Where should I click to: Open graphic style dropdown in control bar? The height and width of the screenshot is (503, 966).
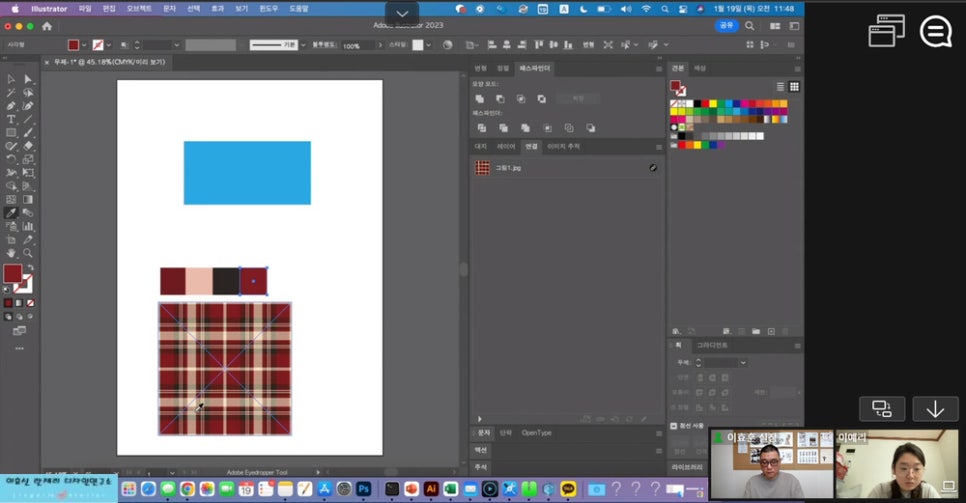[x=429, y=45]
